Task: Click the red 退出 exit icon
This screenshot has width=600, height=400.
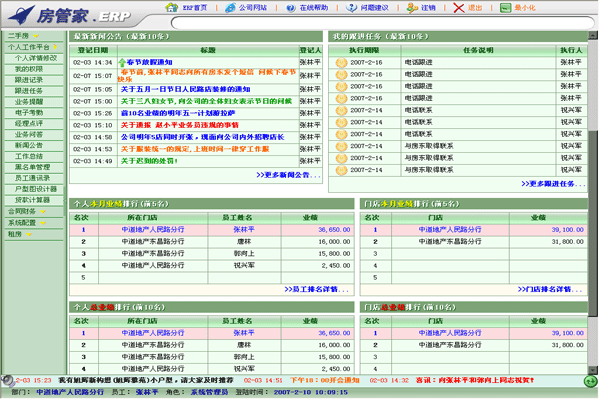Action: tap(458, 8)
